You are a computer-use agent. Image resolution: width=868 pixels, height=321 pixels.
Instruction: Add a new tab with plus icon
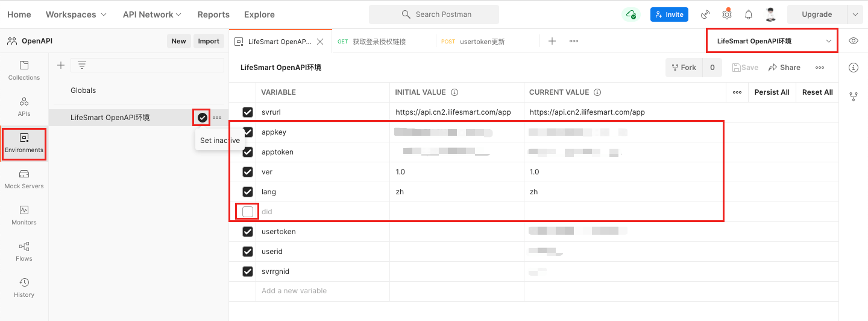552,41
